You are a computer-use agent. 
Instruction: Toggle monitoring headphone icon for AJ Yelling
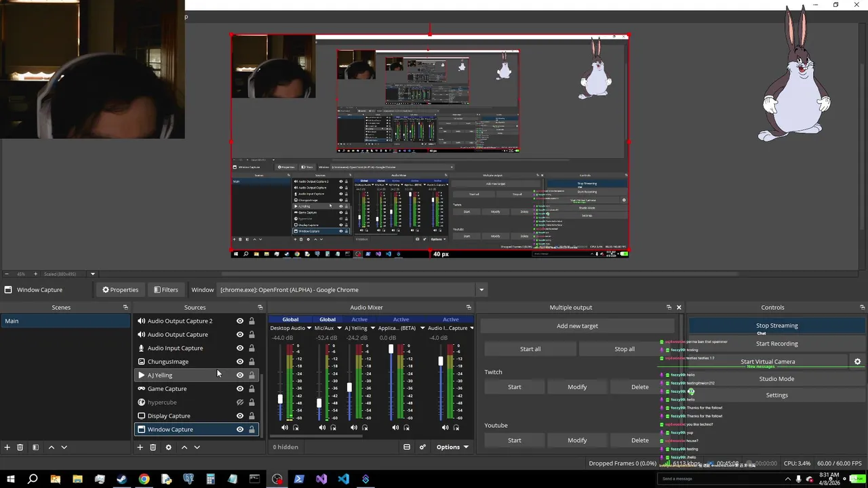pos(365,428)
